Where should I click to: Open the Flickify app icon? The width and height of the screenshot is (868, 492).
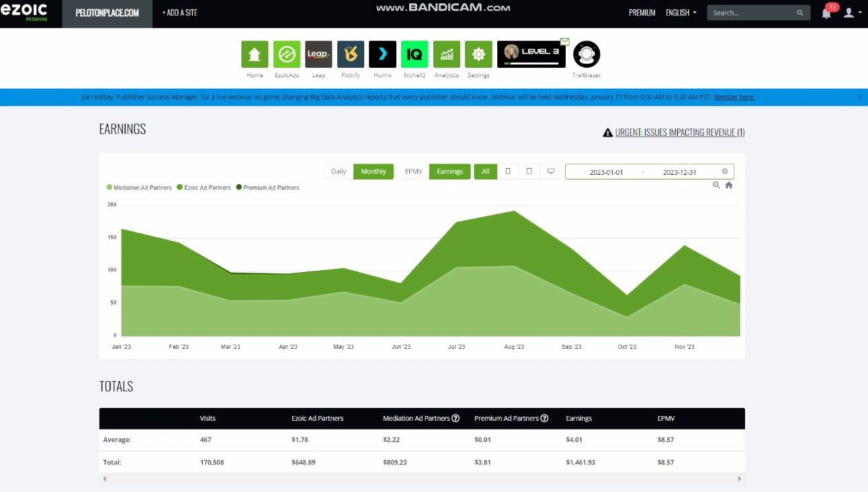click(x=351, y=54)
